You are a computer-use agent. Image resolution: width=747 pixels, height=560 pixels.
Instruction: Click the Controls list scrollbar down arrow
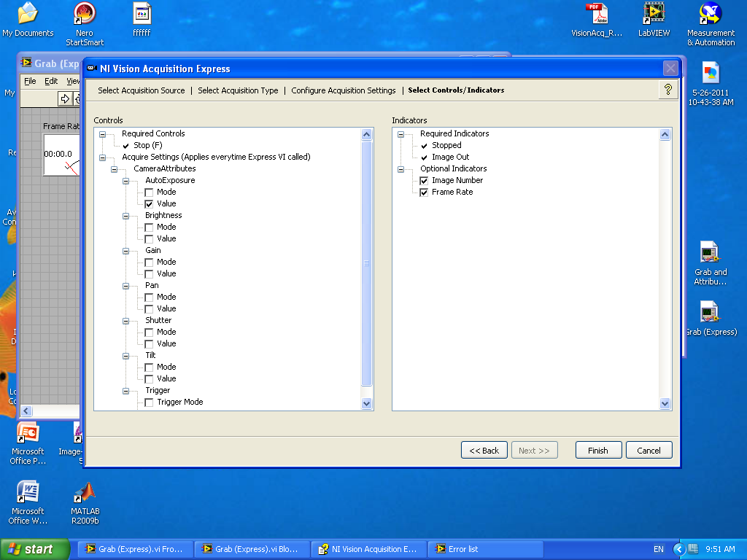(367, 403)
